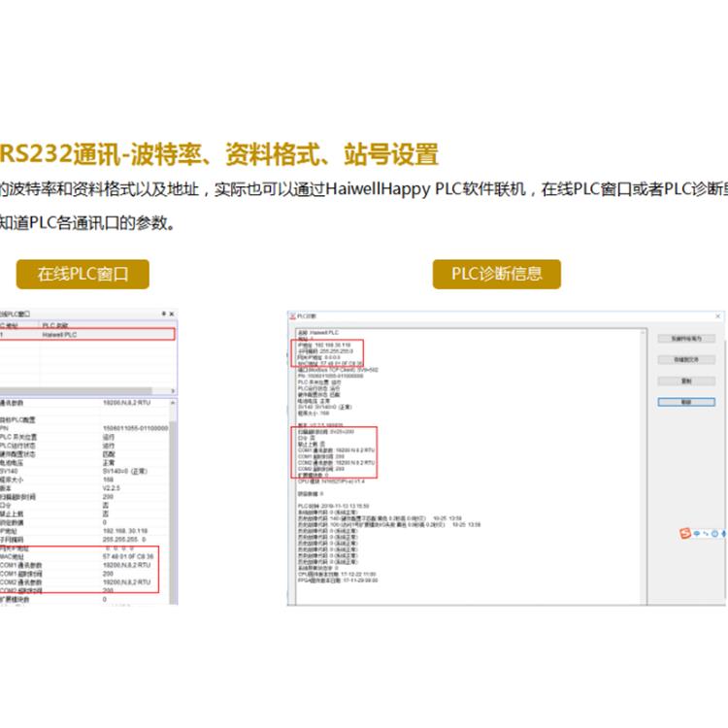
Task: Select the SV140 row in online window
Action: coord(83,471)
